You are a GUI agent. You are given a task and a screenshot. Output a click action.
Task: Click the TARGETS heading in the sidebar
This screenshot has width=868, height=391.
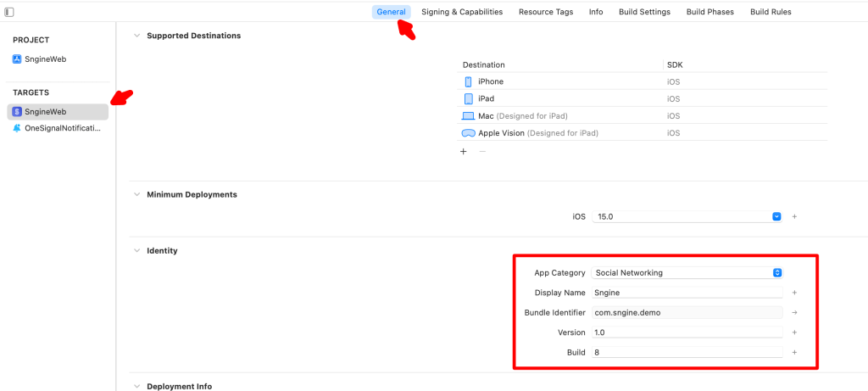coord(31,92)
